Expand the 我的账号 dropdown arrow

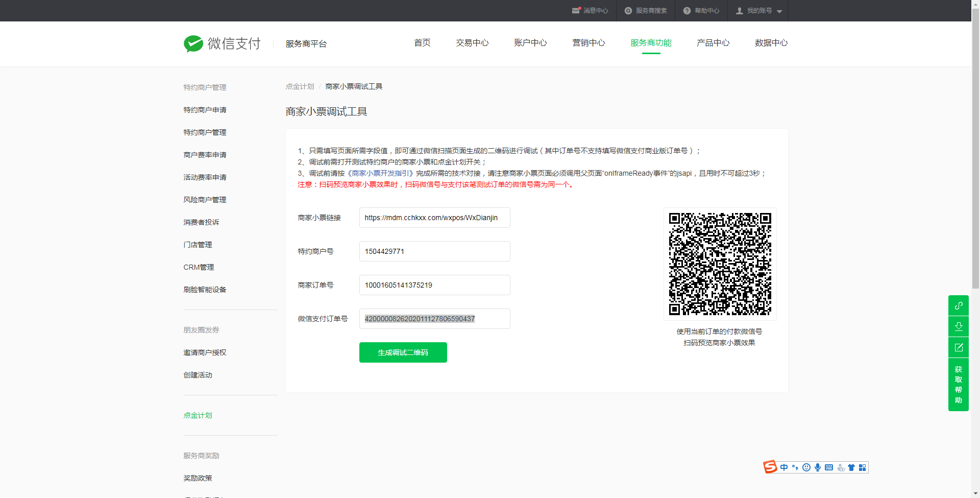pos(779,11)
